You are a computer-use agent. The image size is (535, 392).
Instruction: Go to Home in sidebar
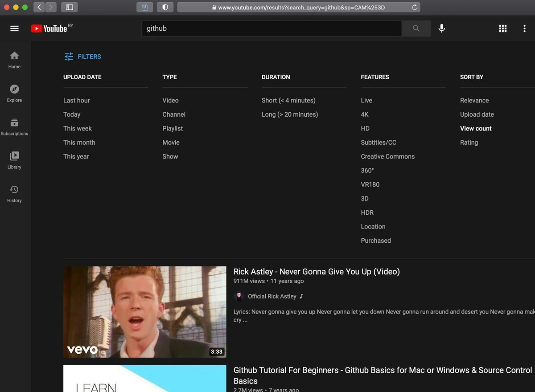(x=14, y=60)
